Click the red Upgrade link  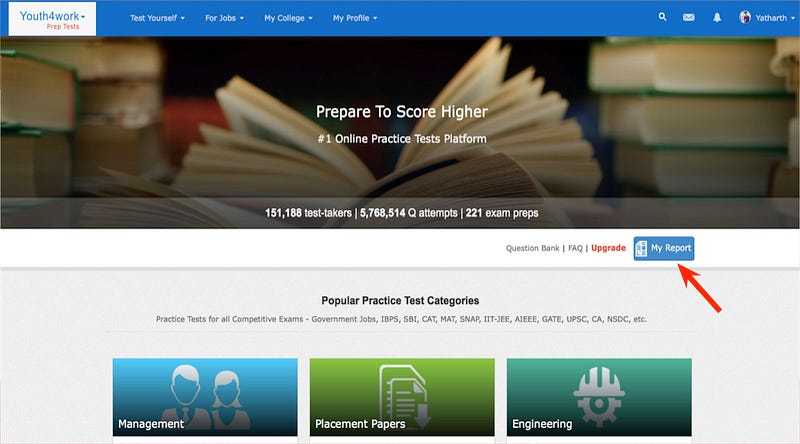[x=608, y=248]
